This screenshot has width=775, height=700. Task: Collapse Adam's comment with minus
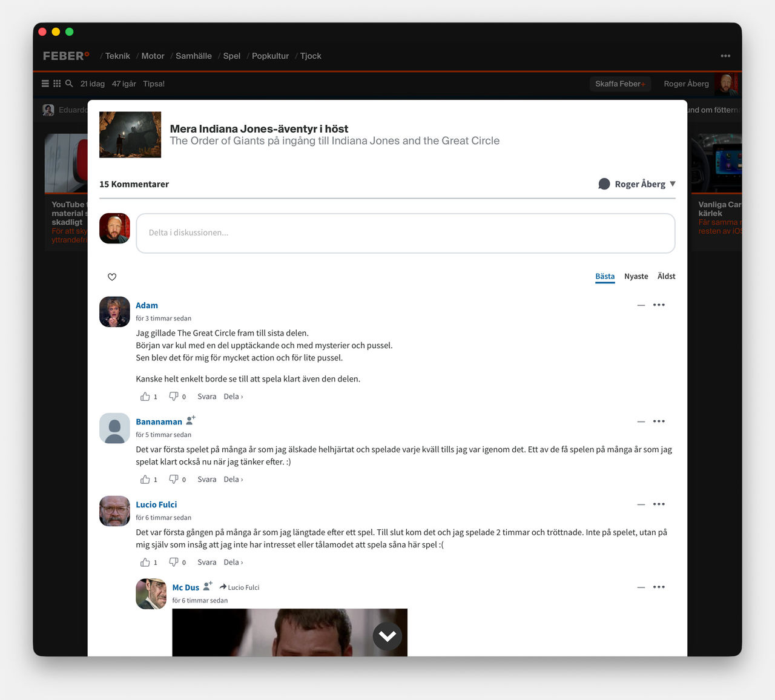click(641, 305)
